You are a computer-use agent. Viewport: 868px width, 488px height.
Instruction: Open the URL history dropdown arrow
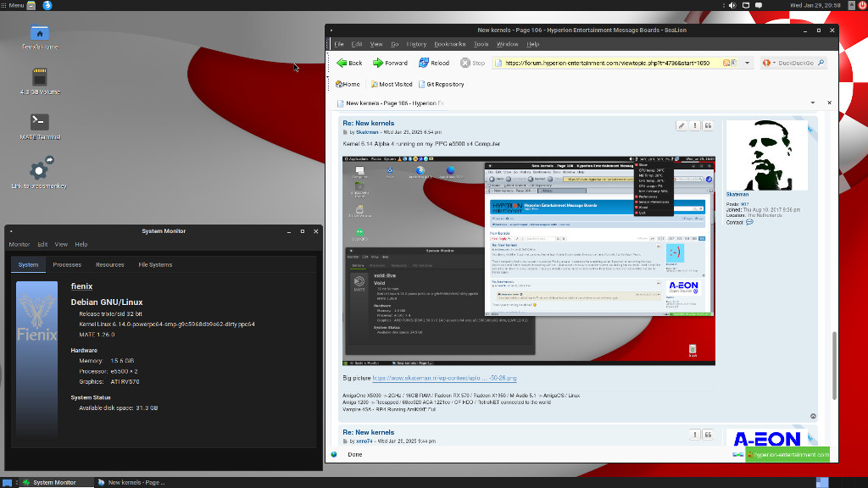pos(747,63)
